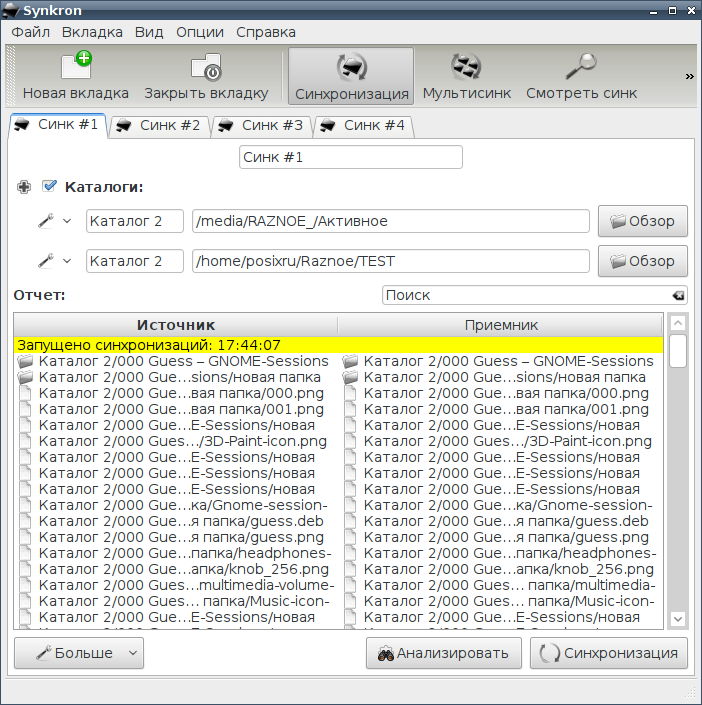The width and height of the screenshot is (702, 705).
Task: Click the Анализировать button
Action: [443, 653]
